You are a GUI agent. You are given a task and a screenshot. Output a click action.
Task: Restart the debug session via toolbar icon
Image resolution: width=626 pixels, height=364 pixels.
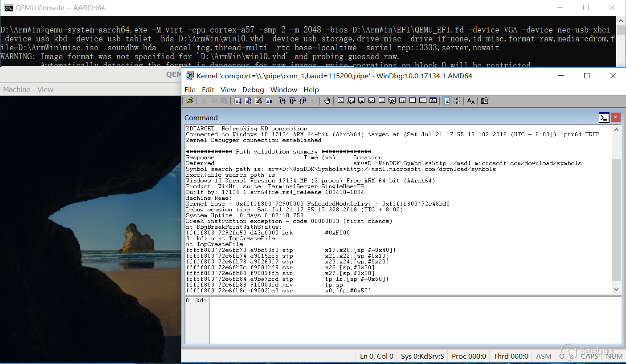point(248,101)
